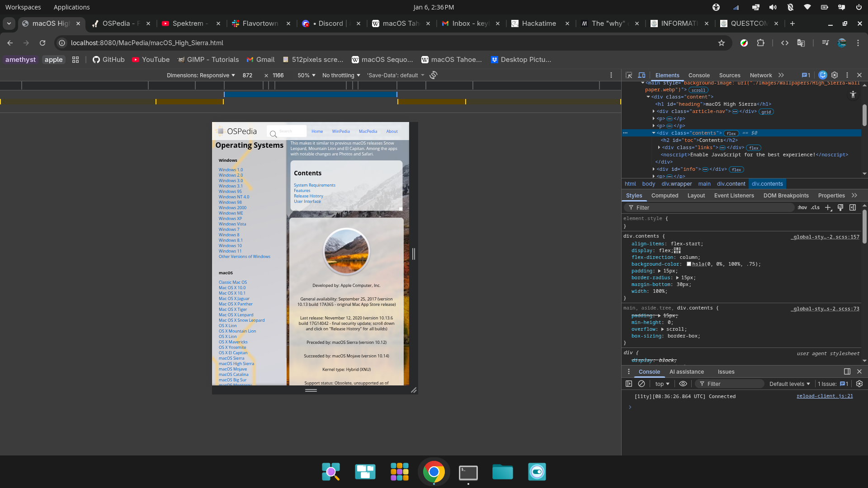Image resolution: width=868 pixels, height=488 pixels.
Task: Open DevTools settings gear
Action: [835, 75]
